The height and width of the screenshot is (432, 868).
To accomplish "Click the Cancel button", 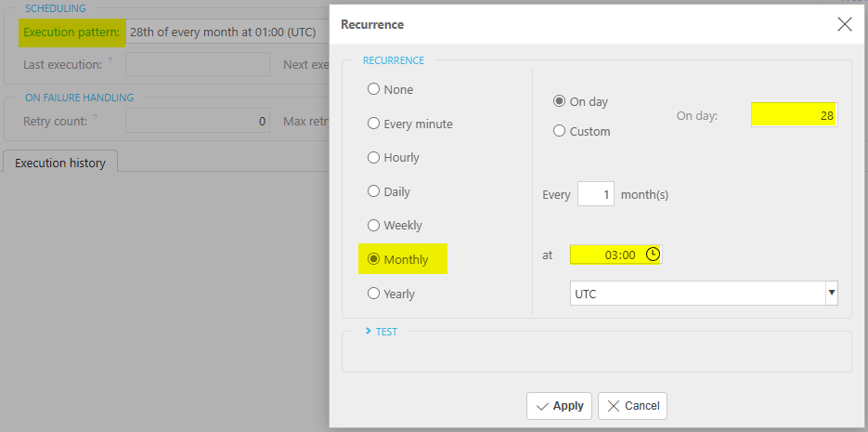I will click(632, 406).
